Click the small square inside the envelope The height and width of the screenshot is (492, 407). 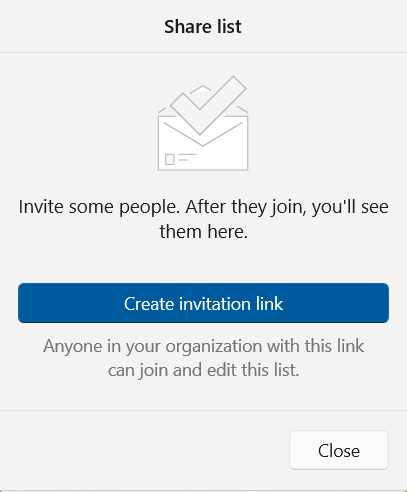point(170,159)
